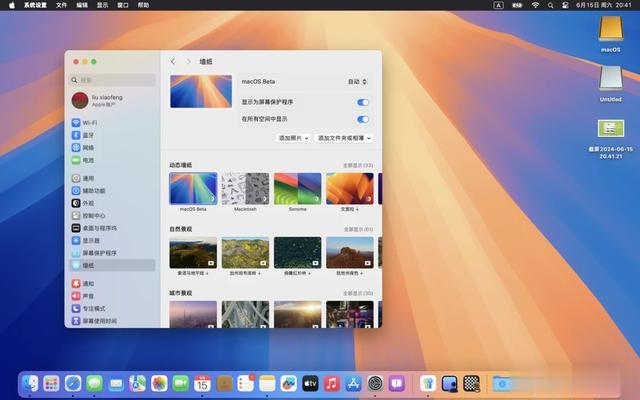Image resolution: width=640 pixels, height=400 pixels.
Task: Open the 窗口 menu
Action: [x=123, y=5]
